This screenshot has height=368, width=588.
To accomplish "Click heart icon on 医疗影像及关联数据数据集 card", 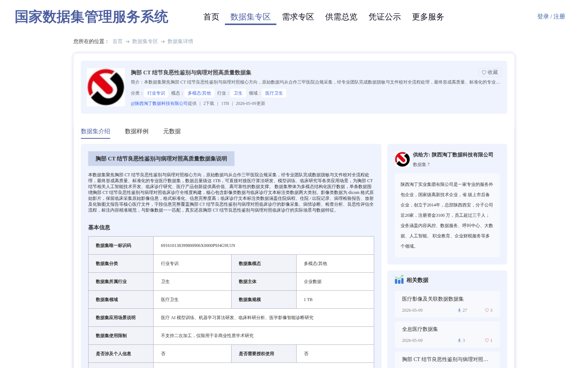I will (487, 310).
